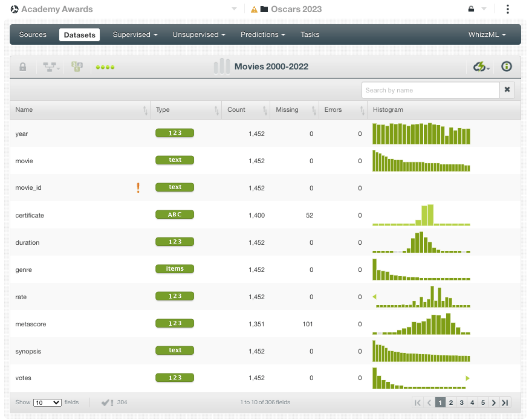The image size is (529, 420).
Task: Click the movie_id warning exclamation icon
Action: [138, 188]
